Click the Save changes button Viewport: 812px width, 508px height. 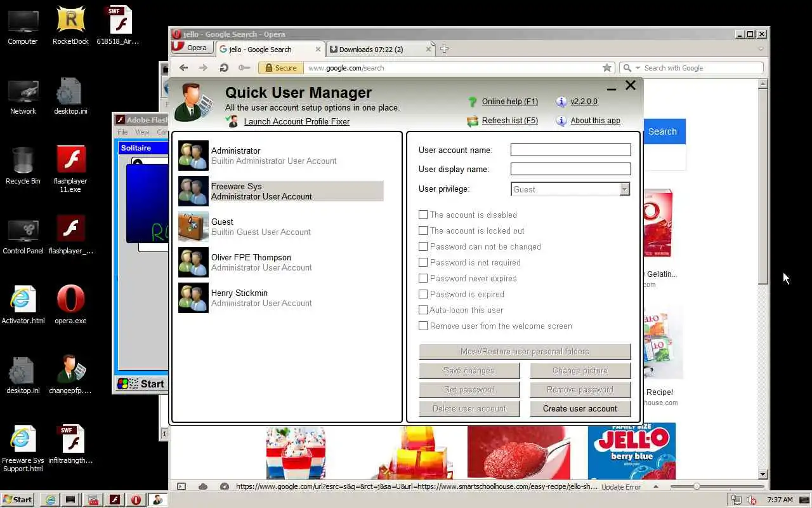(x=469, y=371)
